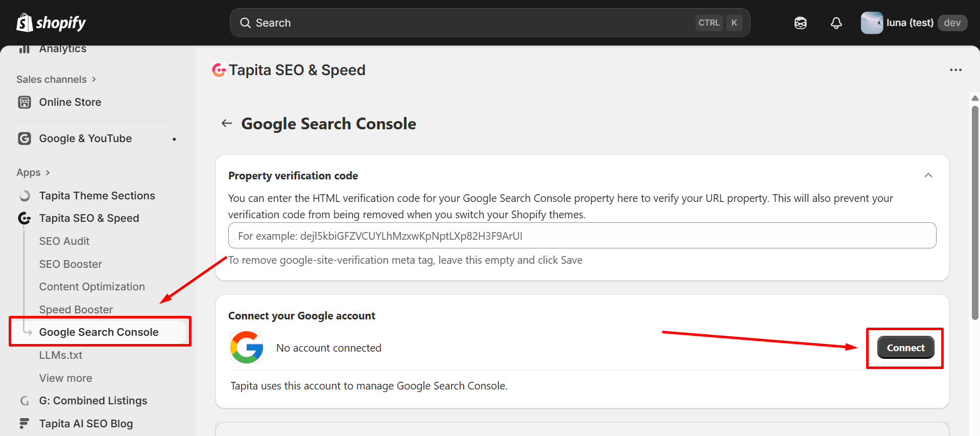Image resolution: width=980 pixels, height=436 pixels.
Task: Open LLMs.txt in sidebar
Action: pos(61,355)
